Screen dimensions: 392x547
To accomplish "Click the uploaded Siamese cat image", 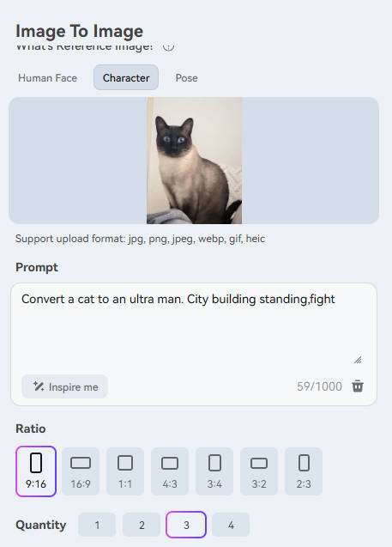I will tap(194, 161).
